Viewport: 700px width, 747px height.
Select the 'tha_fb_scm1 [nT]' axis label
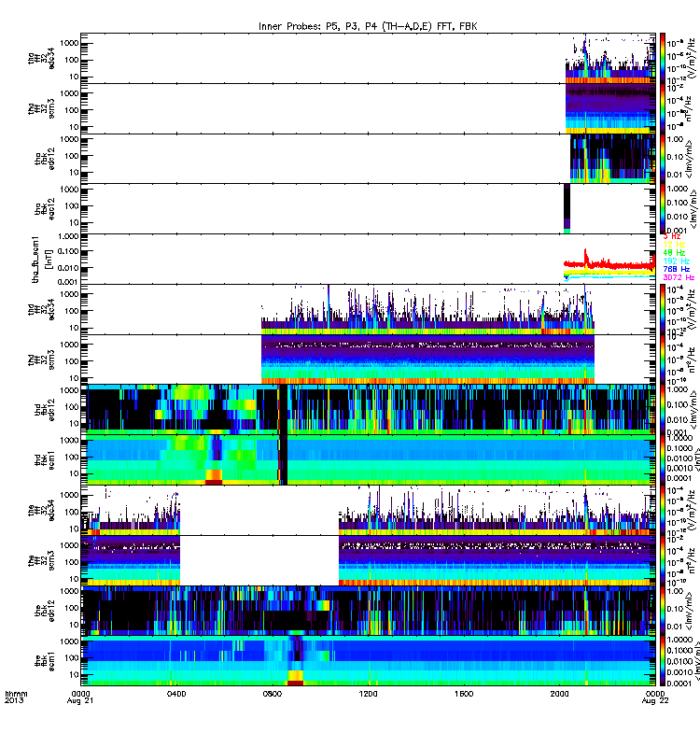41,260
